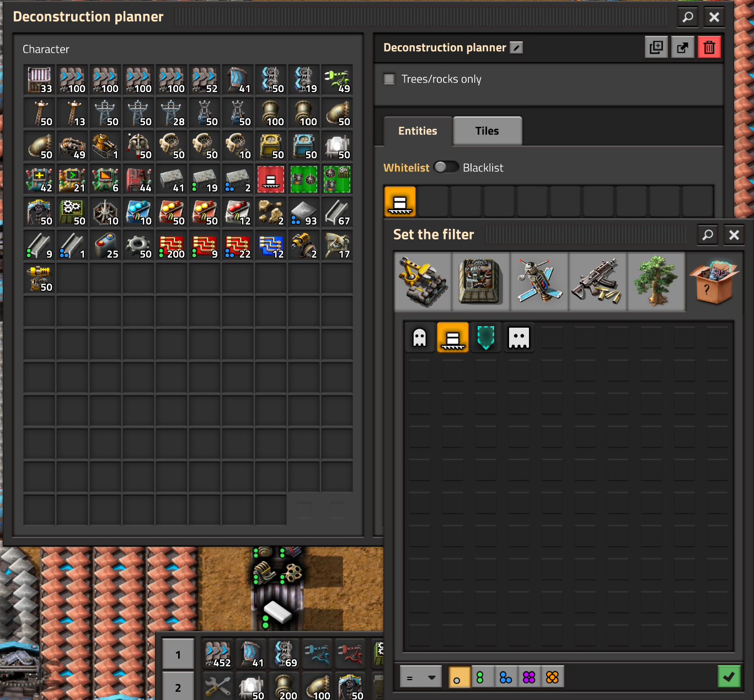The image size is (754, 700).
Task: Confirm the filter with the green checkmark
Action: point(729,677)
